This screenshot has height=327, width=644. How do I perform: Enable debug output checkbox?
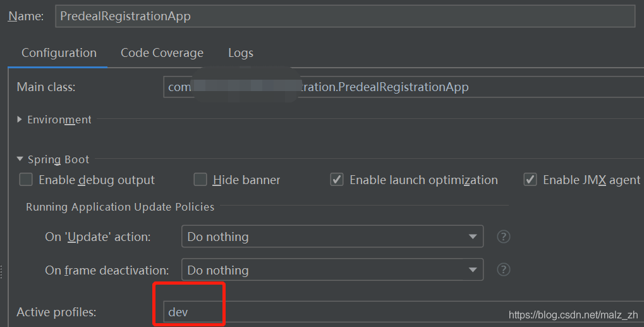pyautogui.click(x=26, y=180)
